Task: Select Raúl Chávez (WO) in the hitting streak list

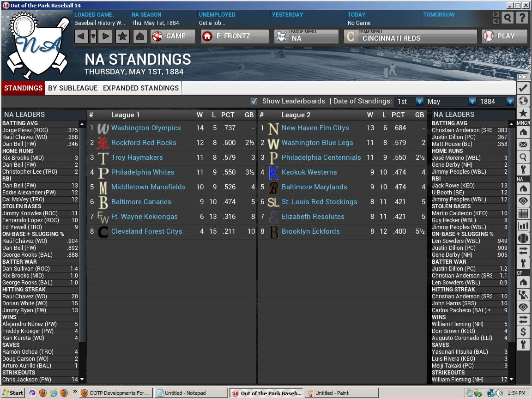Action: point(25,296)
